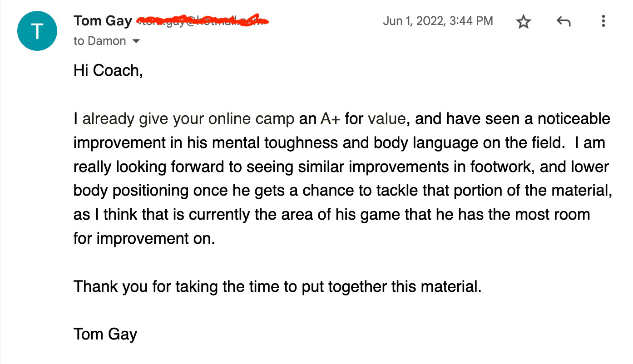This screenshot has width=633, height=364.
Task: Click the 'Tom Gay' signature at the bottom
Action: point(105,334)
